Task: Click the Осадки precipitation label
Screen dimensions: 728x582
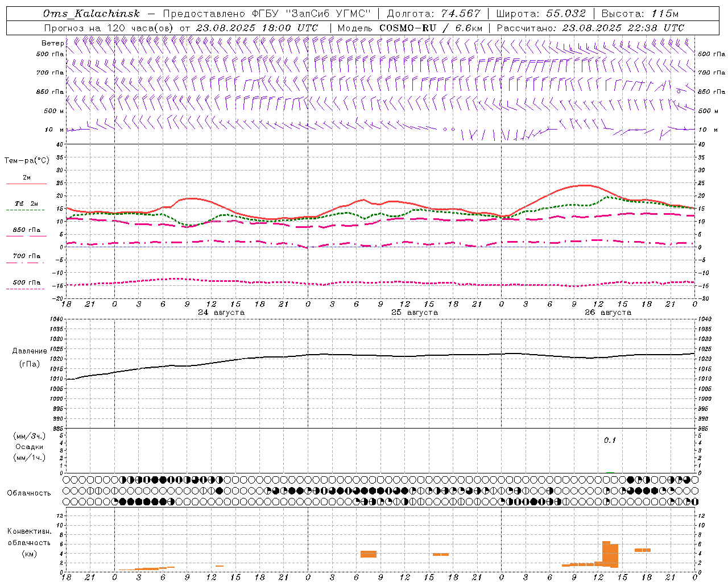Action: [x=30, y=447]
